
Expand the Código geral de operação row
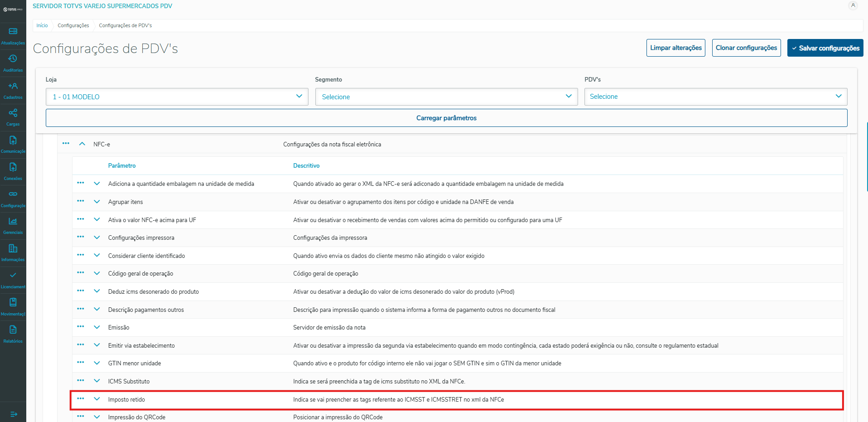coord(97,273)
